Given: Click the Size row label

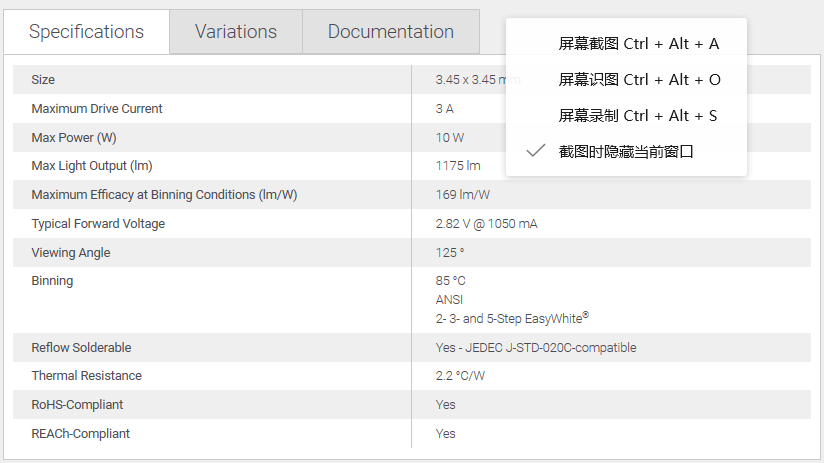Looking at the screenshot, I should 43,80.
